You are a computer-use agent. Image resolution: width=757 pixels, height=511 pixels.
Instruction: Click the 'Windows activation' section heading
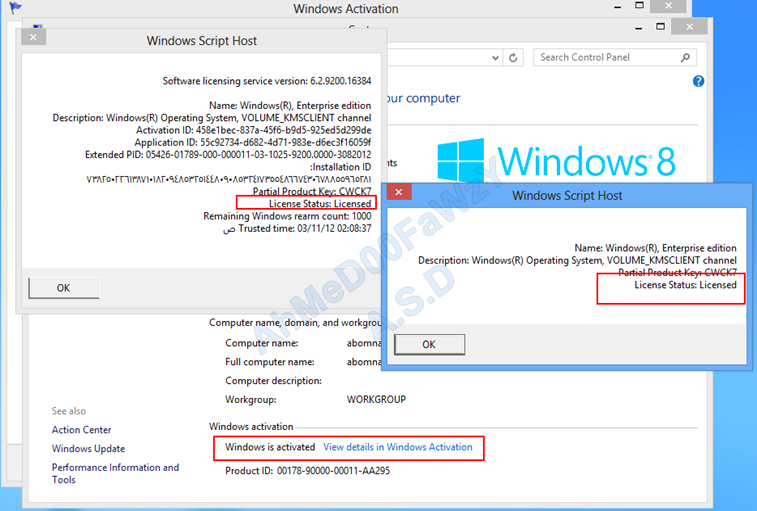tap(251, 426)
